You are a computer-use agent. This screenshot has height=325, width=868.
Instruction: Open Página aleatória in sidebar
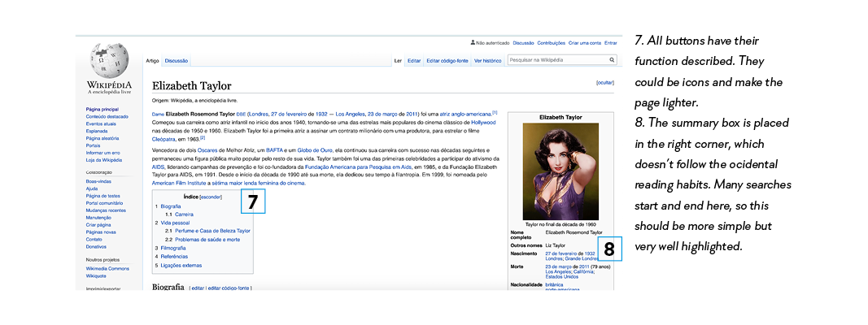(103, 138)
